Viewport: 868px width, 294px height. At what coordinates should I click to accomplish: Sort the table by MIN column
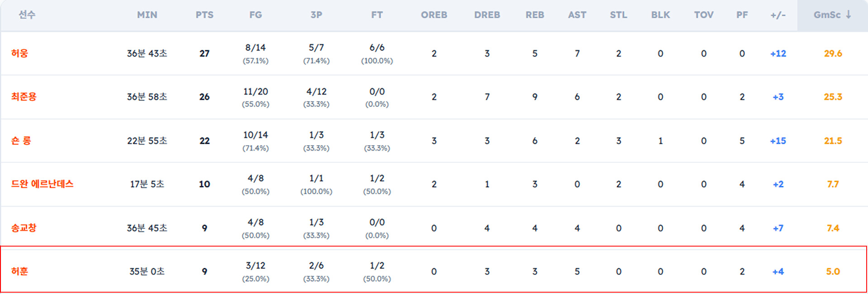[x=147, y=15]
